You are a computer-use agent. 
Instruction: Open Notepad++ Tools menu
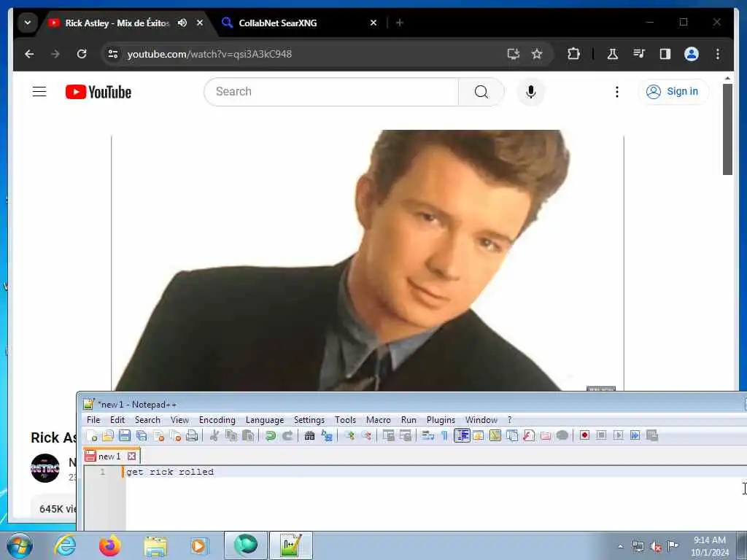pyautogui.click(x=345, y=419)
